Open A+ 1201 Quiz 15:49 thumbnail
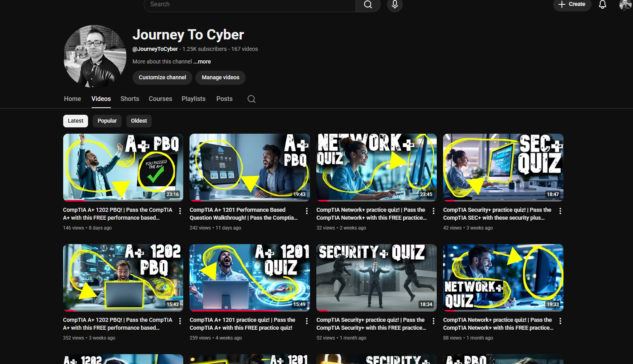Viewport: 633px width, 364px height. [x=250, y=278]
